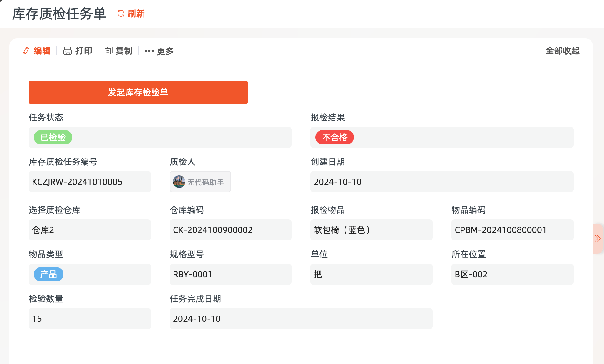Click the 无代码助手 avatar thumbnail
Screen dimensions: 604x364
179,182
